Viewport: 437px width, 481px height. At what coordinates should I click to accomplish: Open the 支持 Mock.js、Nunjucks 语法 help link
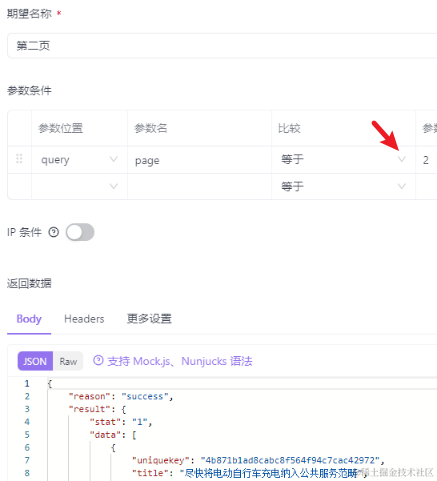tap(180, 361)
